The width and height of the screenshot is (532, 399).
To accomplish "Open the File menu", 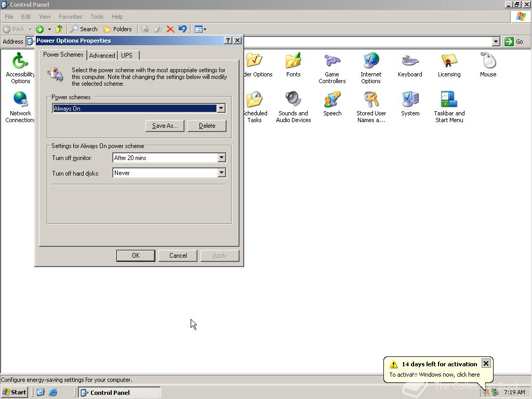I will coord(9,17).
